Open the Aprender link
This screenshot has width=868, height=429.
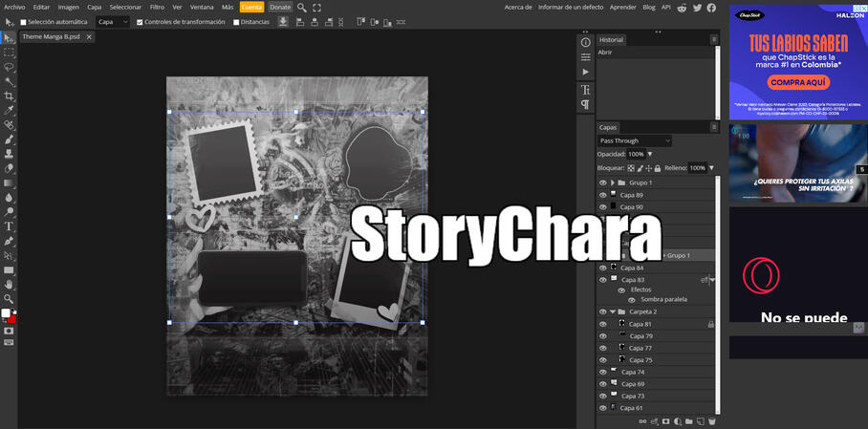(622, 7)
